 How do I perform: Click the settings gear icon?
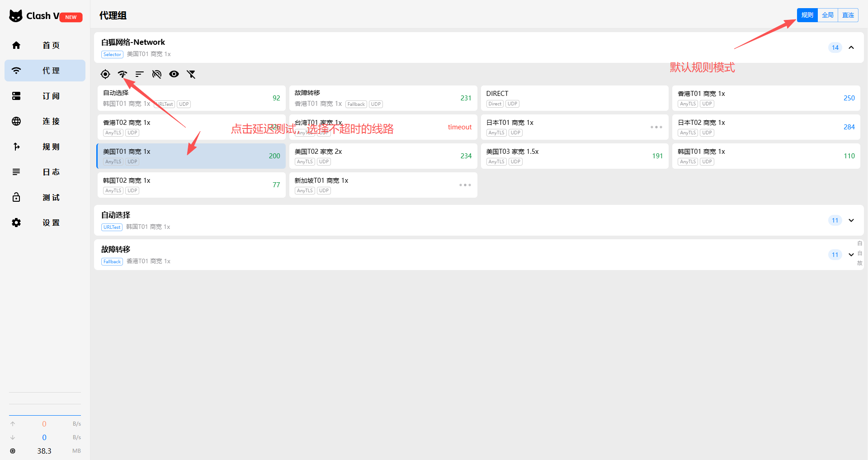click(x=16, y=223)
